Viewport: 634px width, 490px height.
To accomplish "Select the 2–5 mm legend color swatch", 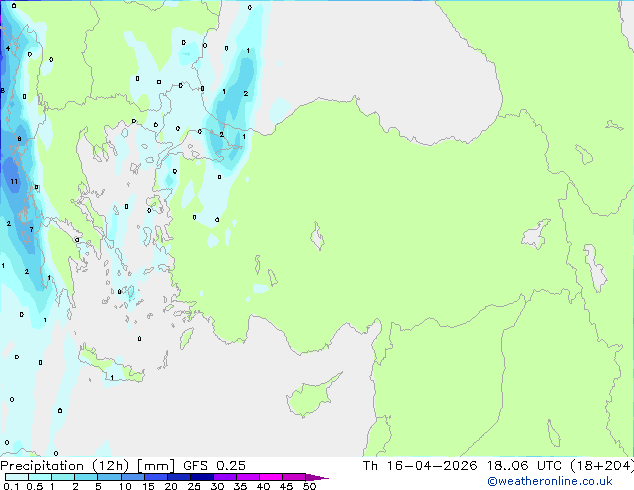I will [86, 477].
